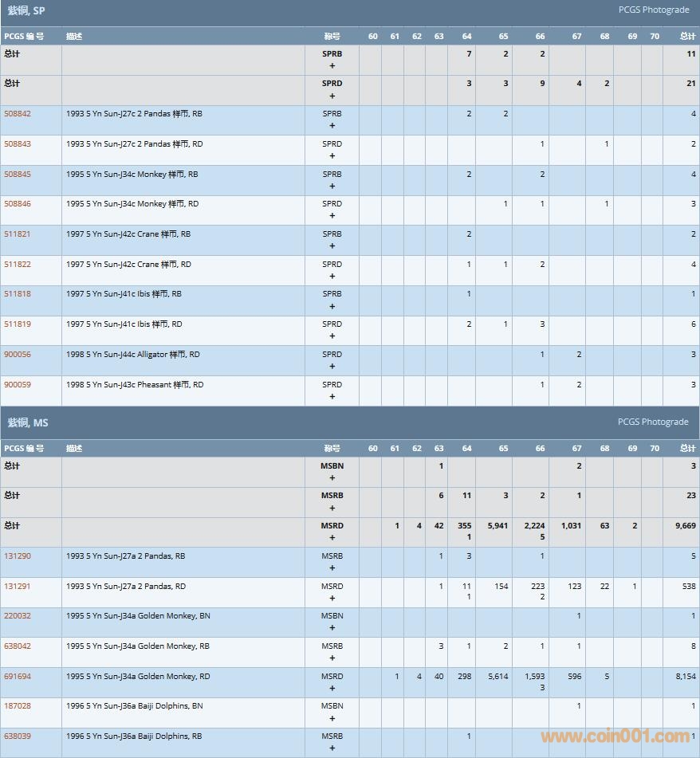700x758 pixels.
Task: Click the 5,941 grade 65 total cell
Action: click(496, 526)
